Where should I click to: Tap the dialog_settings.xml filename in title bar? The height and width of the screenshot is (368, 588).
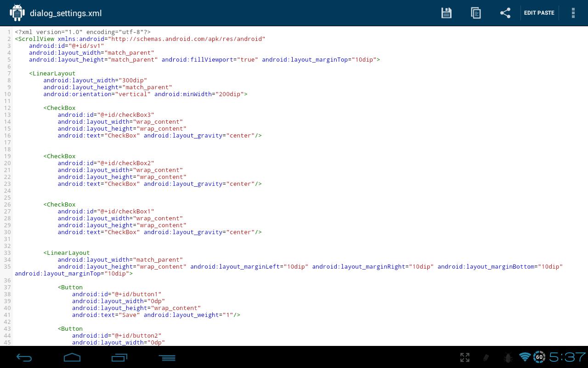pos(66,13)
